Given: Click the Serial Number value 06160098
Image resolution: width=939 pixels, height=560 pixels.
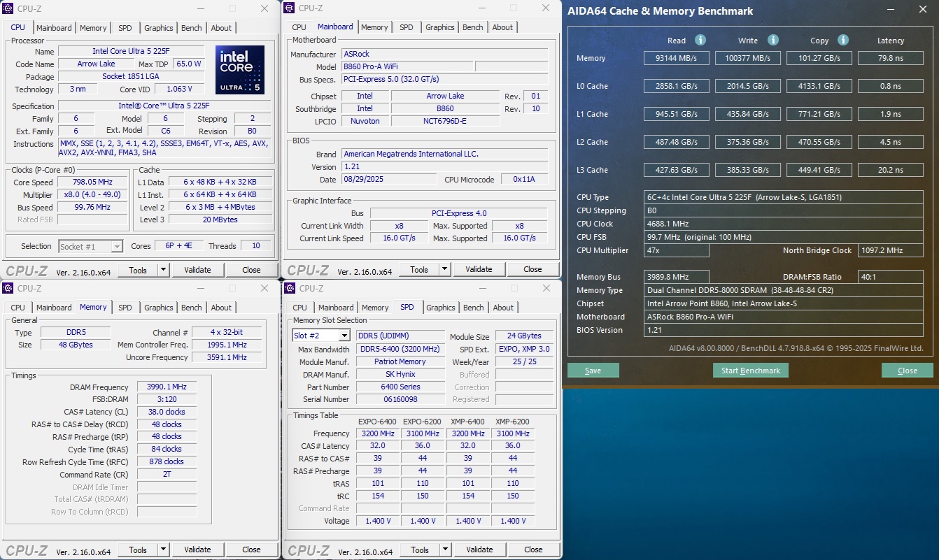Looking at the screenshot, I should coord(400,399).
